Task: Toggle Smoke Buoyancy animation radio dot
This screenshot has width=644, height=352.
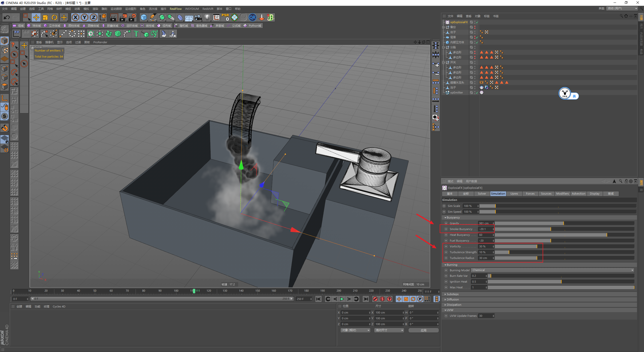Action: click(446, 229)
